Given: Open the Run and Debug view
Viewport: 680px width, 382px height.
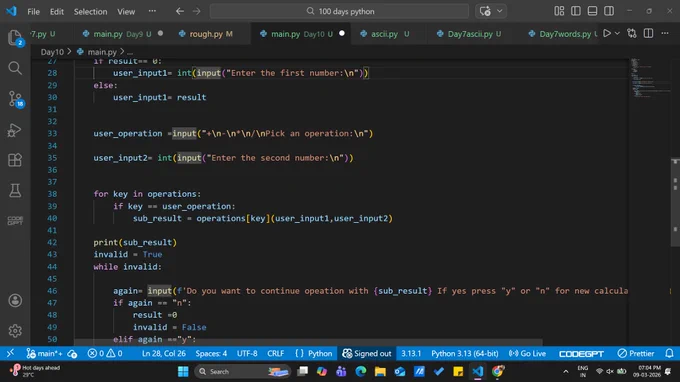Looking at the screenshot, I should tap(15, 130).
